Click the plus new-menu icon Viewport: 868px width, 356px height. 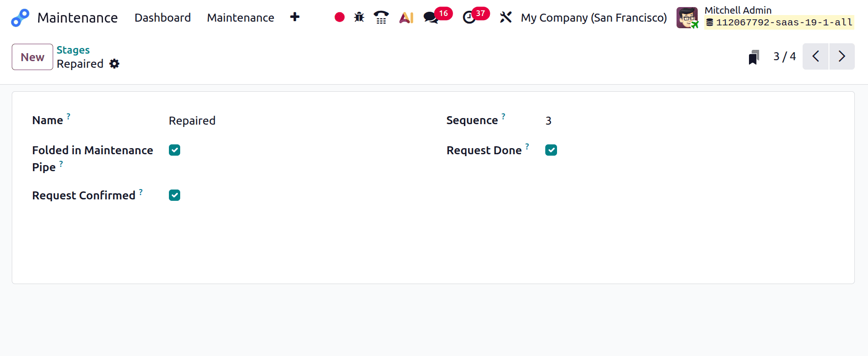tap(295, 17)
